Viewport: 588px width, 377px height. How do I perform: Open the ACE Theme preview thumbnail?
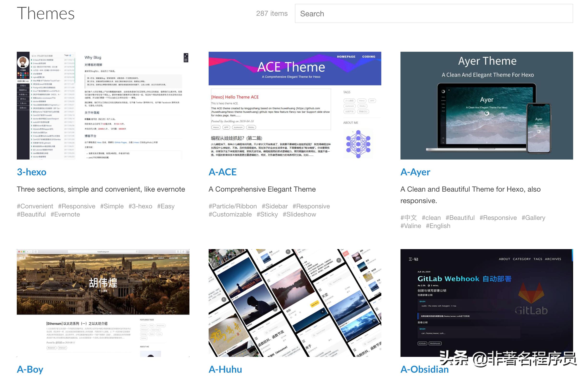click(295, 106)
